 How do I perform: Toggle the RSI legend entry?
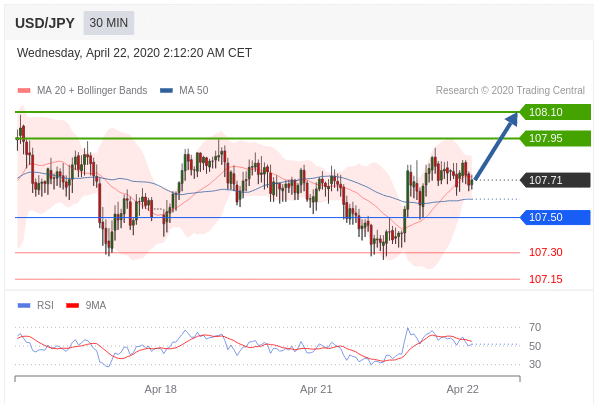36,305
